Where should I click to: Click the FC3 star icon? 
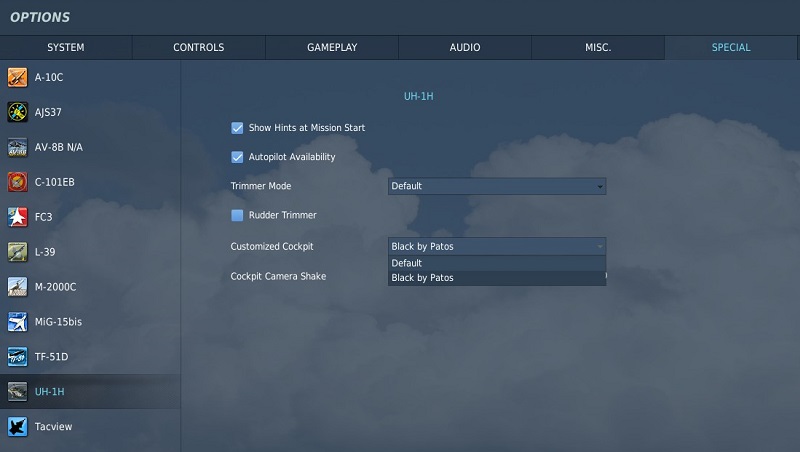[17, 217]
